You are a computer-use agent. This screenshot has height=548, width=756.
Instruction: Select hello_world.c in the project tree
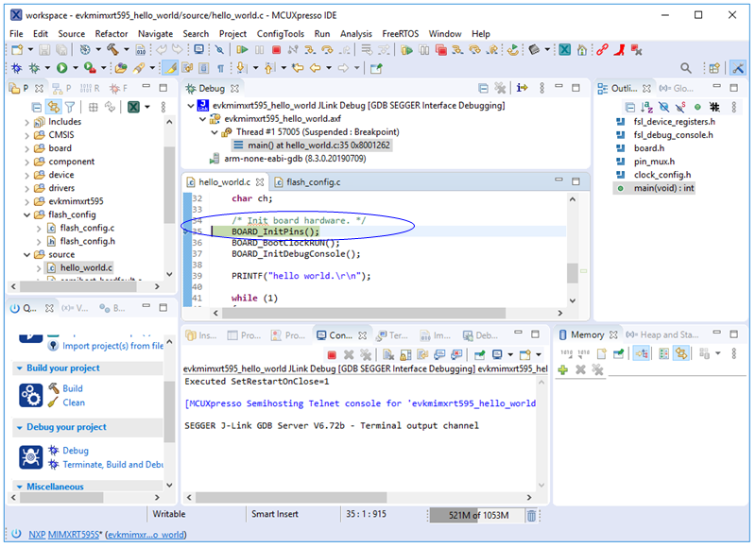[86, 268]
